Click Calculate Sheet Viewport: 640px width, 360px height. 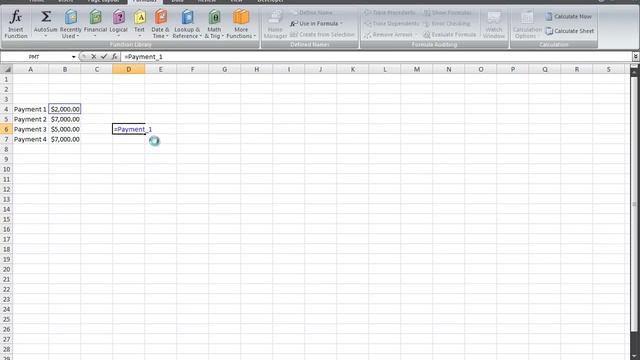pos(570,31)
